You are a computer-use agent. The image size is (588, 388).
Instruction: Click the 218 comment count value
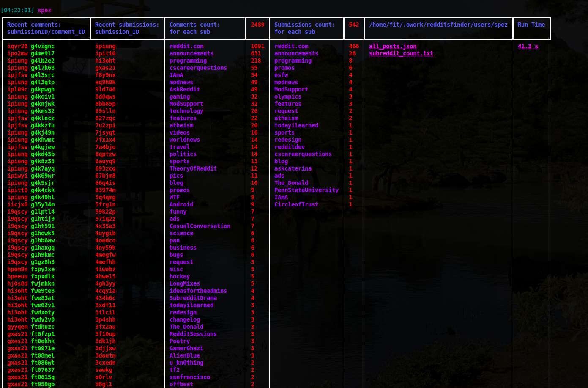point(256,61)
